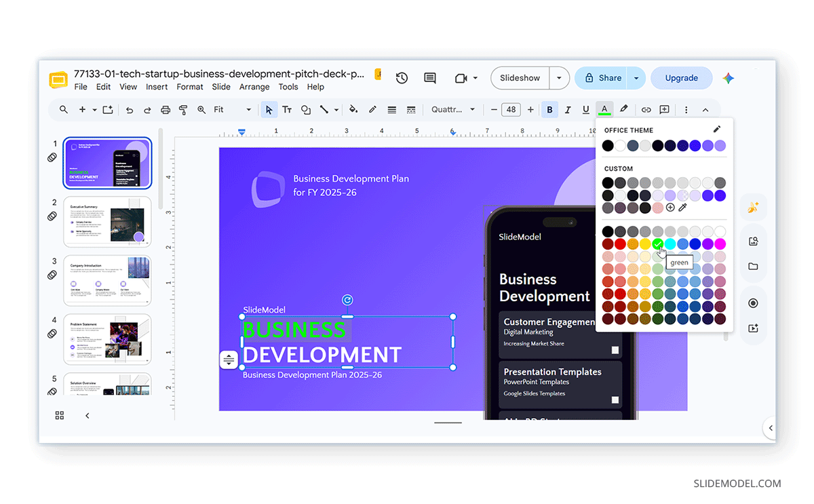Viewport: 814px width, 504px height.
Task: Increase font size with plus
Action: point(530,109)
